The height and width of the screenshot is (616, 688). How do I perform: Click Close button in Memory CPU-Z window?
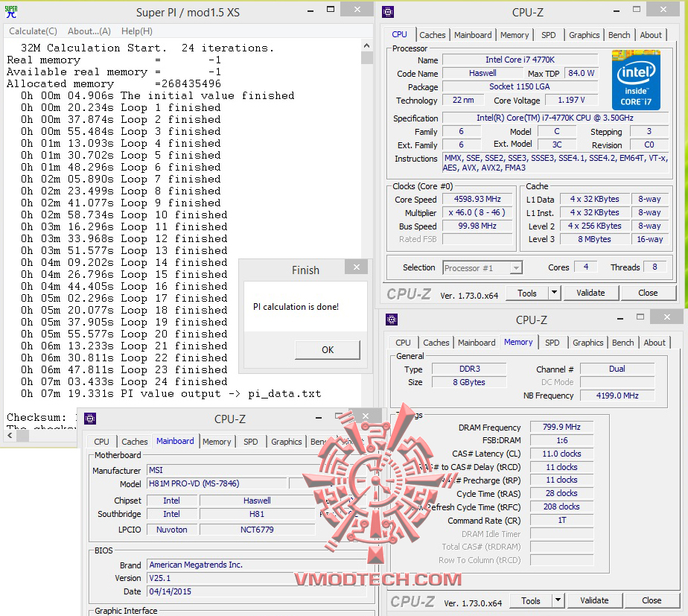(x=652, y=600)
